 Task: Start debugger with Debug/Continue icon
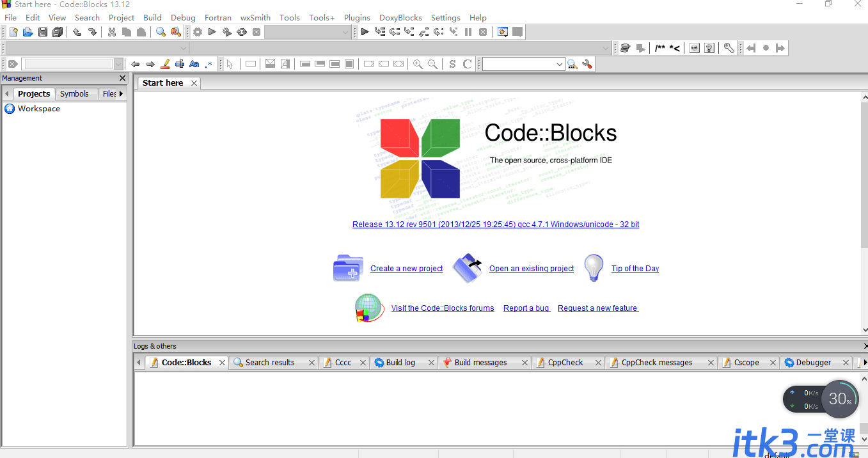pos(365,32)
